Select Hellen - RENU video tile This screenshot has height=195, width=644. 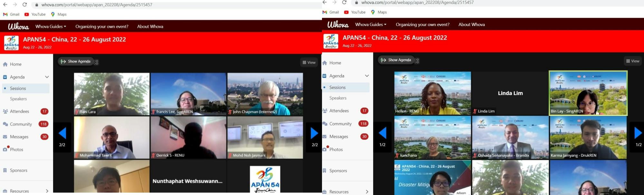coord(432,93)
